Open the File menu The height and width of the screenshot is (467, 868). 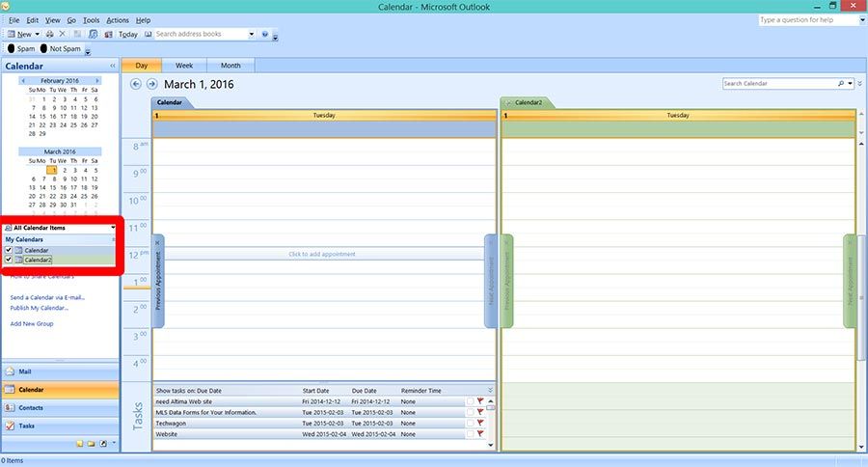coord(14,20)
